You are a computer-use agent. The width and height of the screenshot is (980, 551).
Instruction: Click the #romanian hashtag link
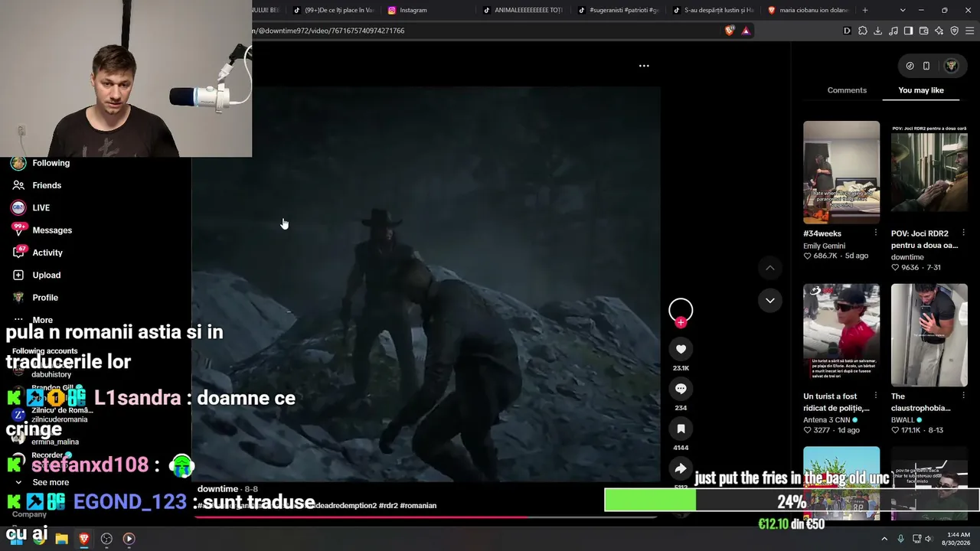click(x=417, y=505)
